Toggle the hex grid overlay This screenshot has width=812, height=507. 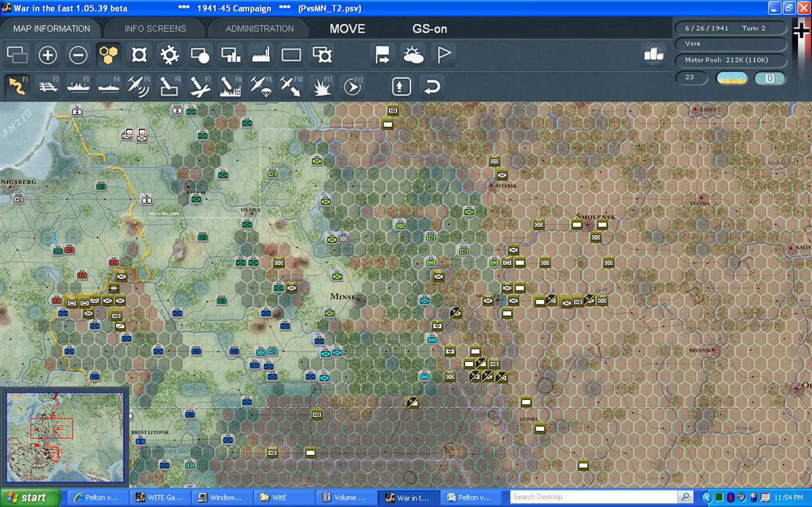108,55
